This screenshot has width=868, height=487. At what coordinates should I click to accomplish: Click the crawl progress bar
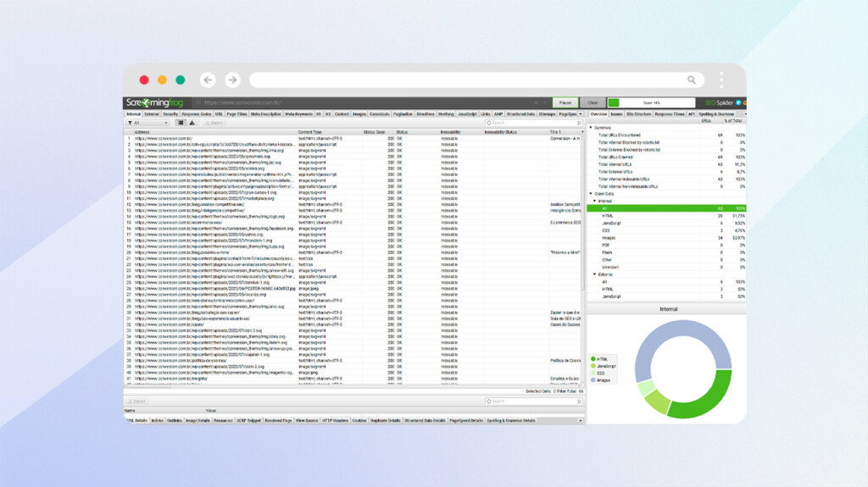pyautogui.click(x=652, y=103)
